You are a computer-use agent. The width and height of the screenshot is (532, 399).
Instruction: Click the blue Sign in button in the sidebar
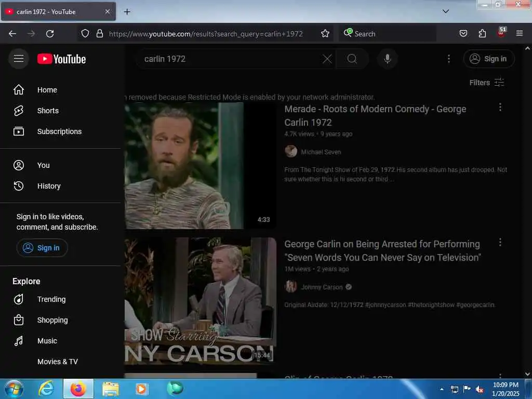pyautogui.click(x=42, y=248)
